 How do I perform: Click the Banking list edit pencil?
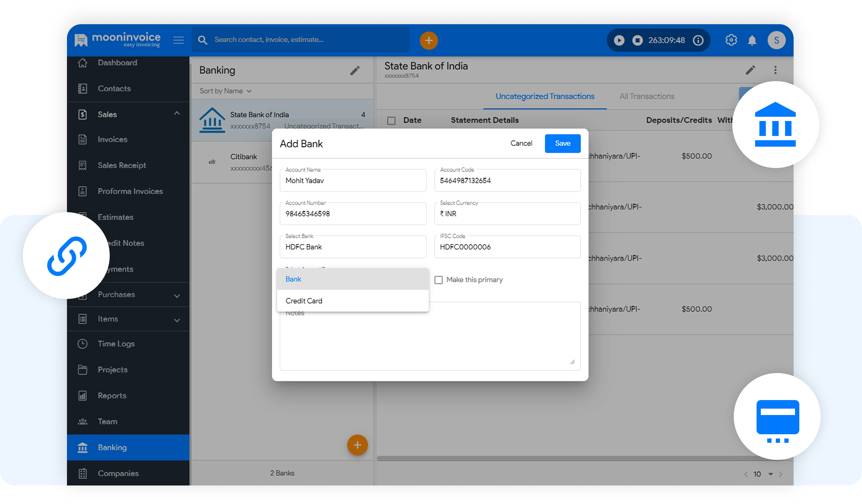(354, 70)
